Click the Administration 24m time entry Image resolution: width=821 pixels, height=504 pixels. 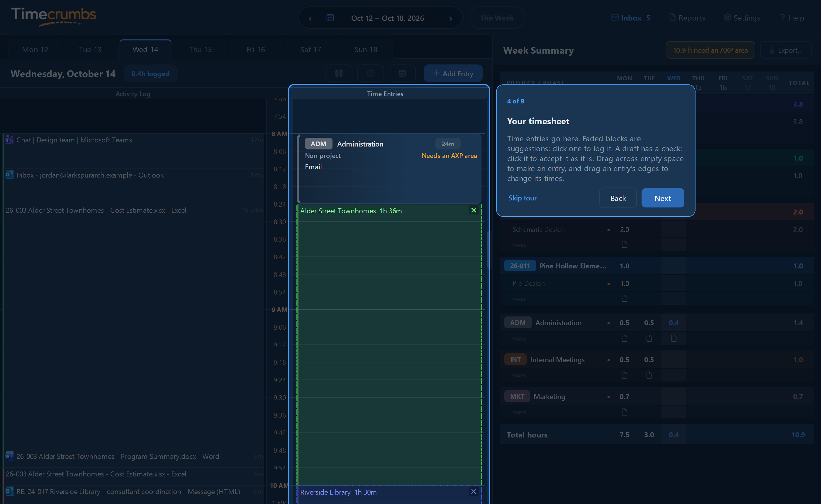tap(389, 169)
